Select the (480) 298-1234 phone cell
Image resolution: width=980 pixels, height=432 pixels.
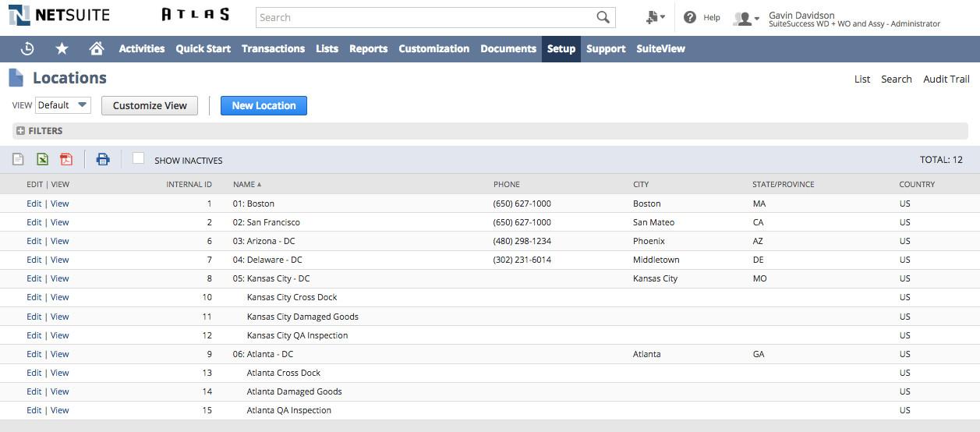click(522, 241)
